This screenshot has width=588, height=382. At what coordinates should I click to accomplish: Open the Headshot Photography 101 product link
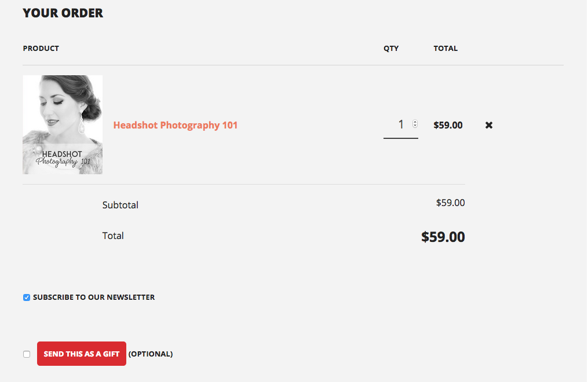176,125
